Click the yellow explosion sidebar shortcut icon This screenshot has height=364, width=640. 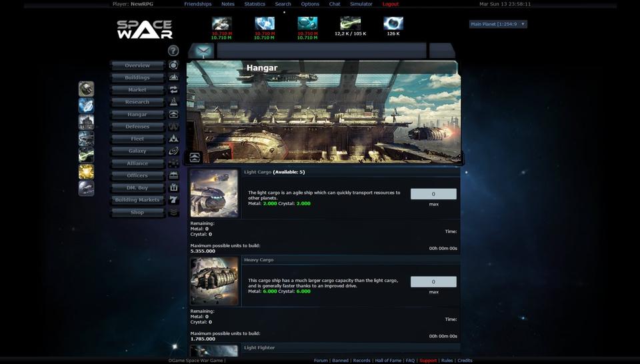click(x=86, y=172)
